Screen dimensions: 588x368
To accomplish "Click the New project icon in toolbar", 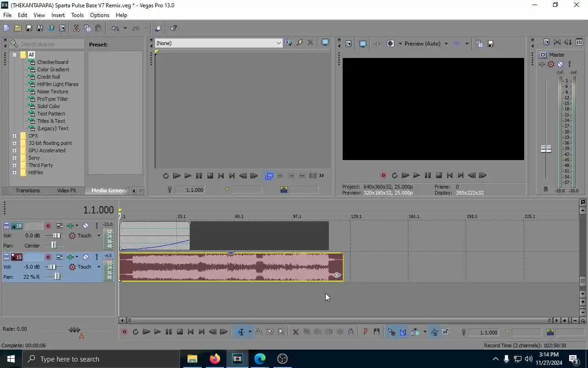I will coord(6,28).
